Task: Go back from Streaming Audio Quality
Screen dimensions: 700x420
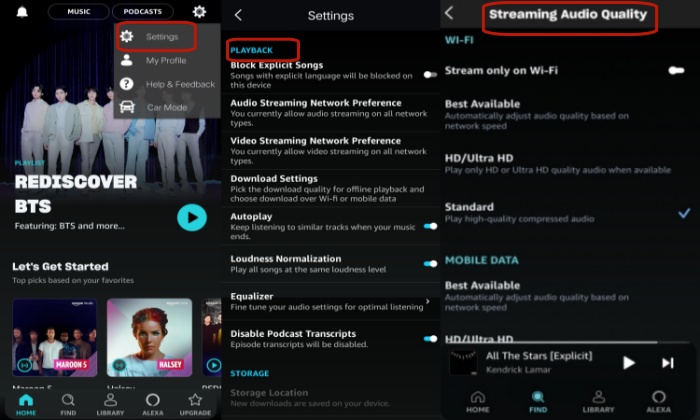Action: 450,13
